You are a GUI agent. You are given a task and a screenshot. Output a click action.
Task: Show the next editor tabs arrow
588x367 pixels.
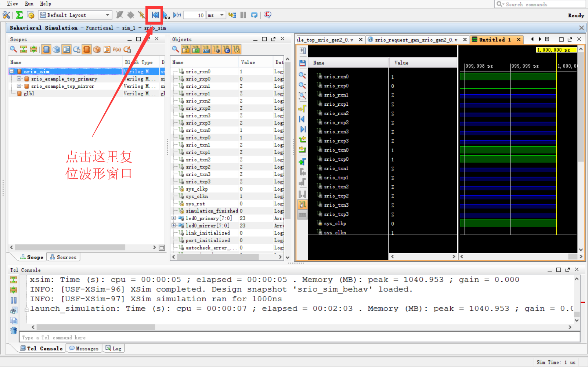[540, 39]
